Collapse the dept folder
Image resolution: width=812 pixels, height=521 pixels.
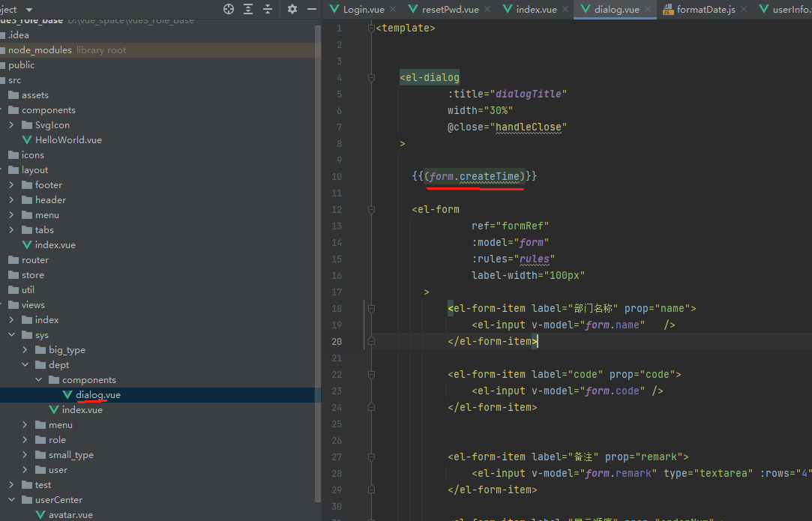tap(25, 364)
